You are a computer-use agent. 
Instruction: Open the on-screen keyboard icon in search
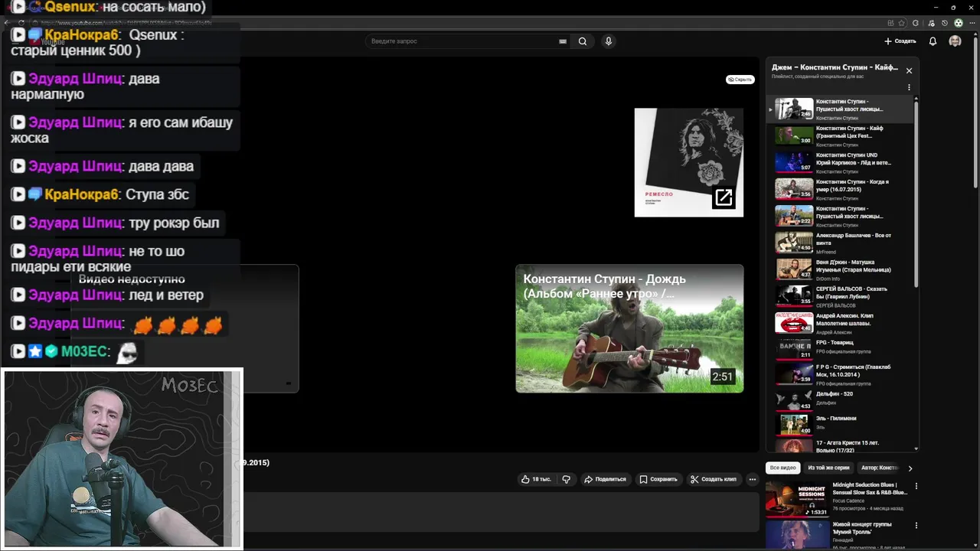(563, 41)
